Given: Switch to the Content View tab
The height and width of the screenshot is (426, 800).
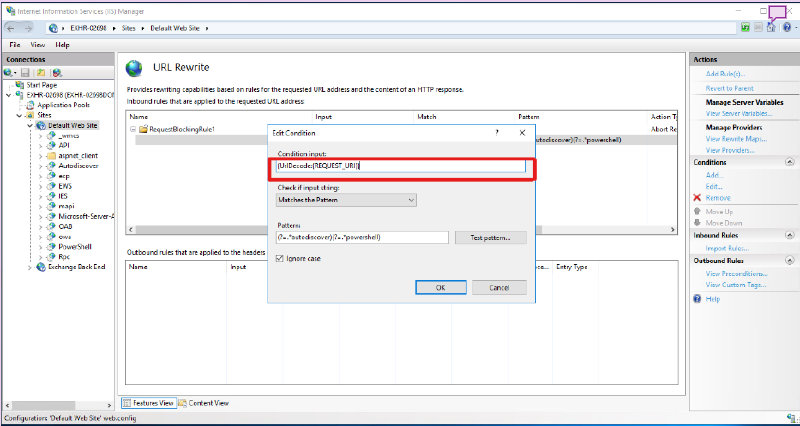Looking at the screenshot, I should coord(207,402).
